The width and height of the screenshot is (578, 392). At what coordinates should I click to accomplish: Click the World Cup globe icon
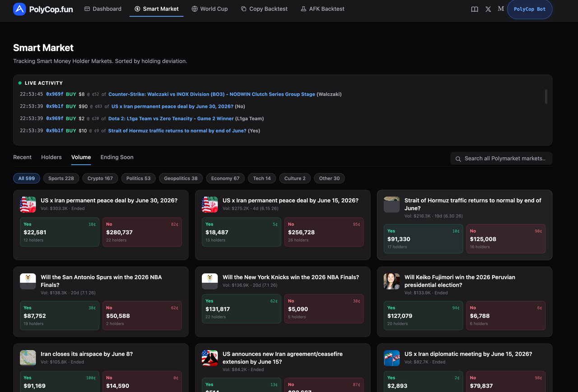pos(195,9)
